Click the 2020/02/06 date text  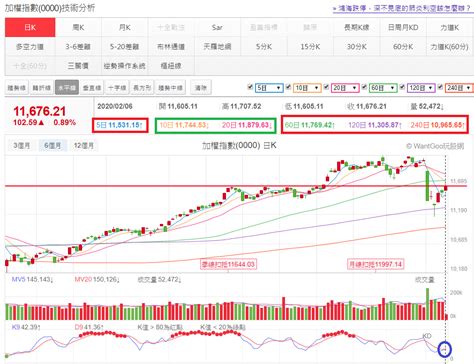[115, 106]
